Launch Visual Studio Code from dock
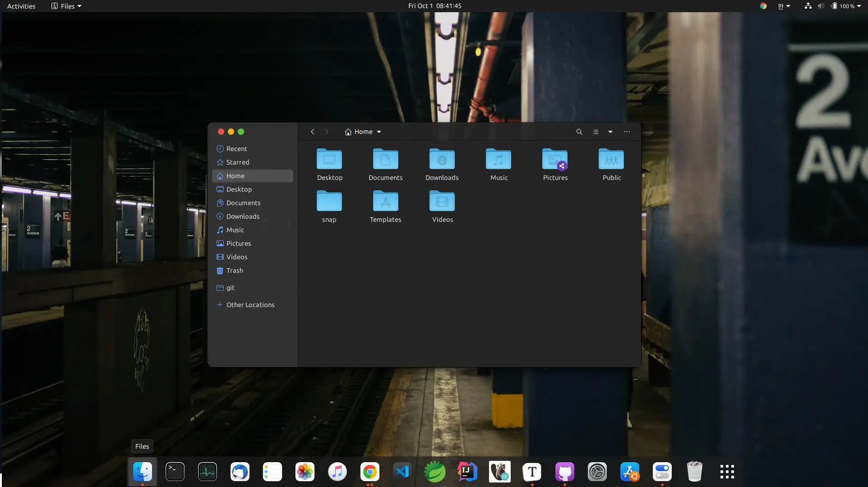Screen dimensions: 868x487 coord(402,472)
